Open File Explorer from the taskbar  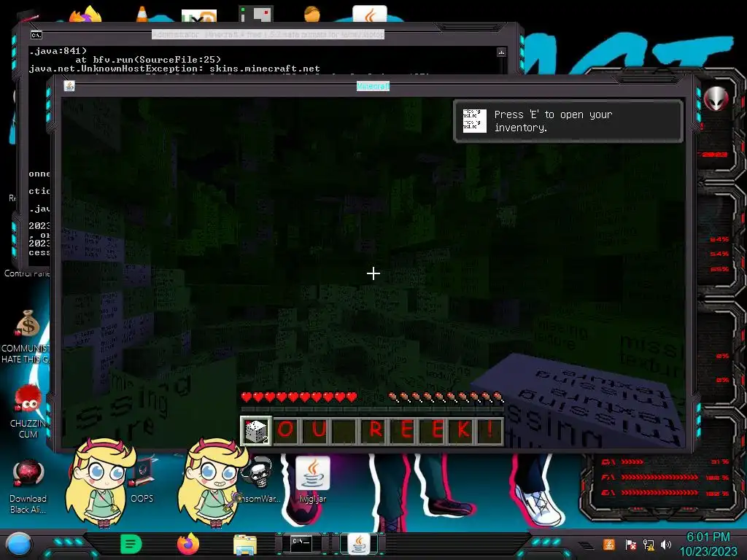[x=245, y=544]
